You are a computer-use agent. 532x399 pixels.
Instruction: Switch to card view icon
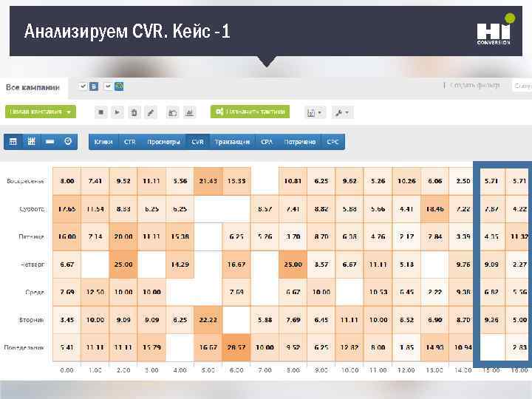point(50,141)
